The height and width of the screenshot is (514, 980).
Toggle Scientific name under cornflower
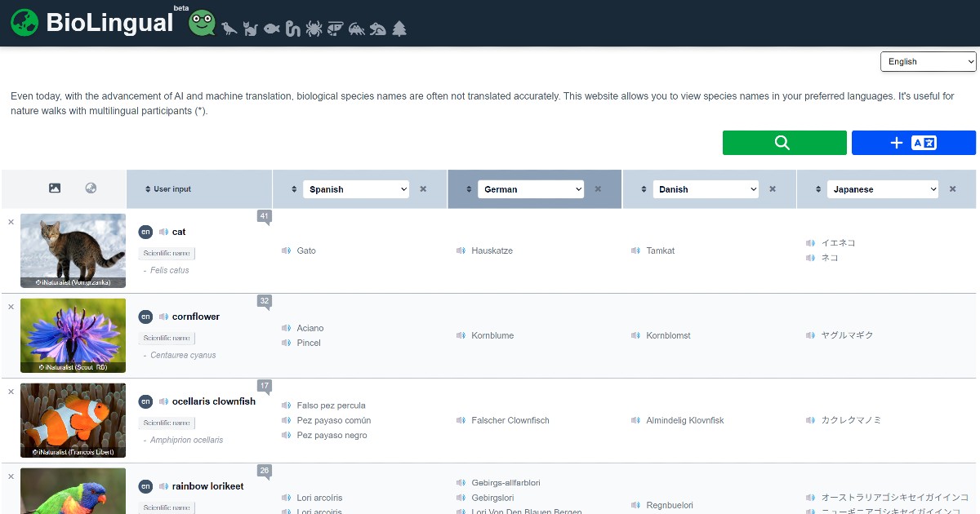[167, 338]
